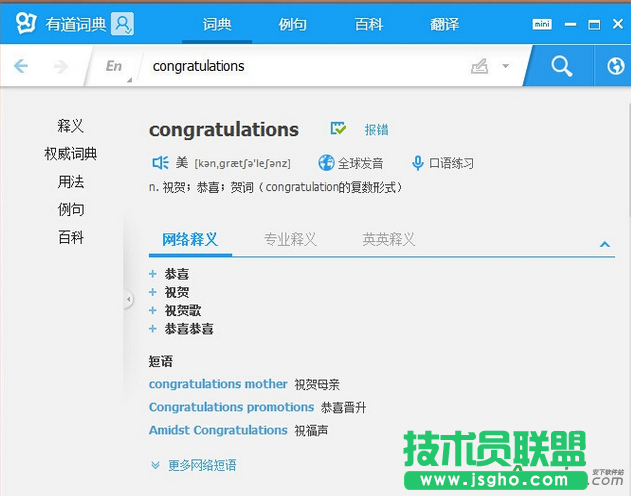The height and width of the screenshot is (496, 631).
Task: Click the 短语 section heading
Action: (161, 361)
